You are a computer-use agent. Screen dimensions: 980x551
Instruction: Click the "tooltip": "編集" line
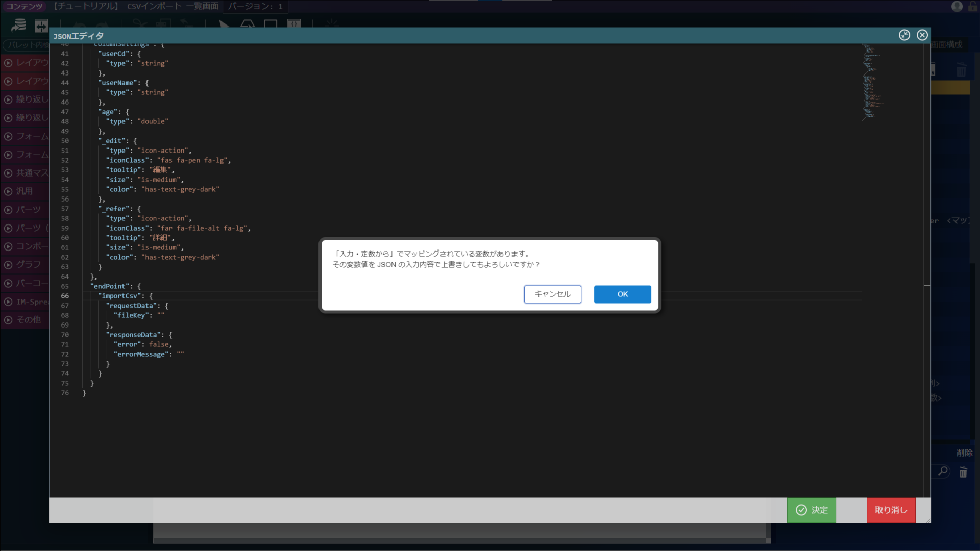coord(140,170)
